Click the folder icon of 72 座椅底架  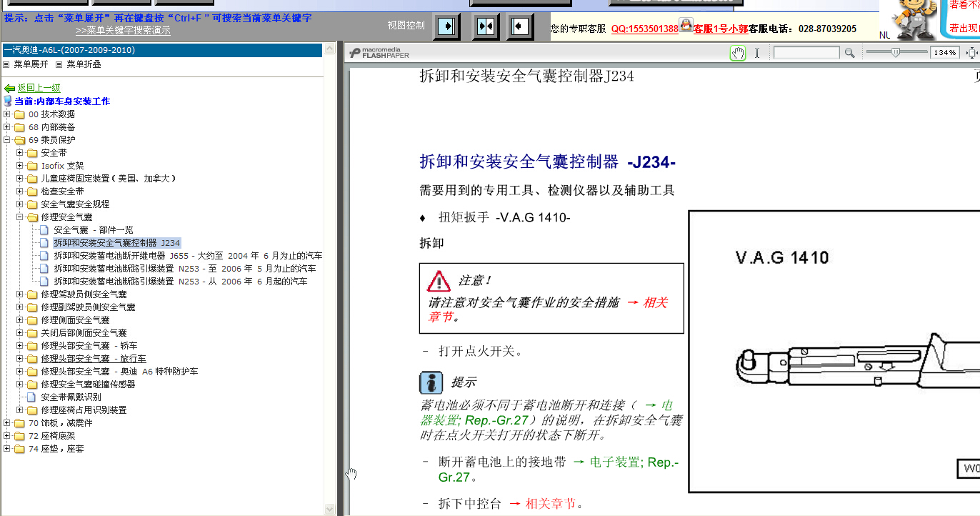point(20,436)
